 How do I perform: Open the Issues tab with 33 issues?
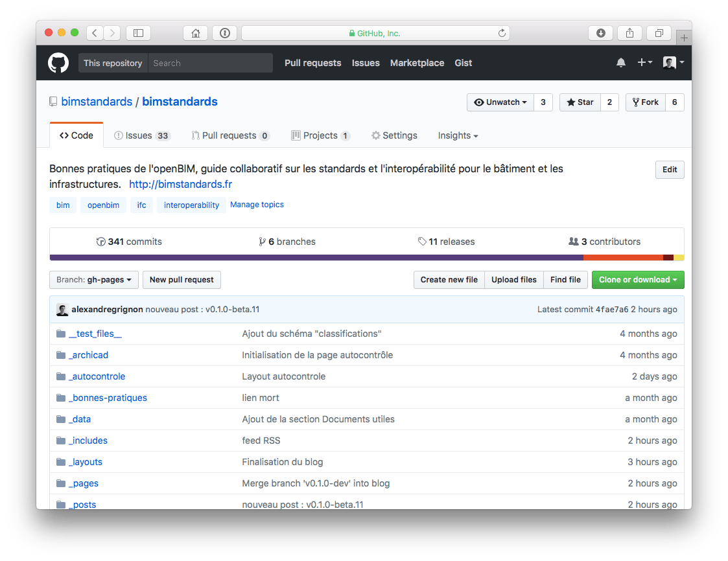(142, 135)
